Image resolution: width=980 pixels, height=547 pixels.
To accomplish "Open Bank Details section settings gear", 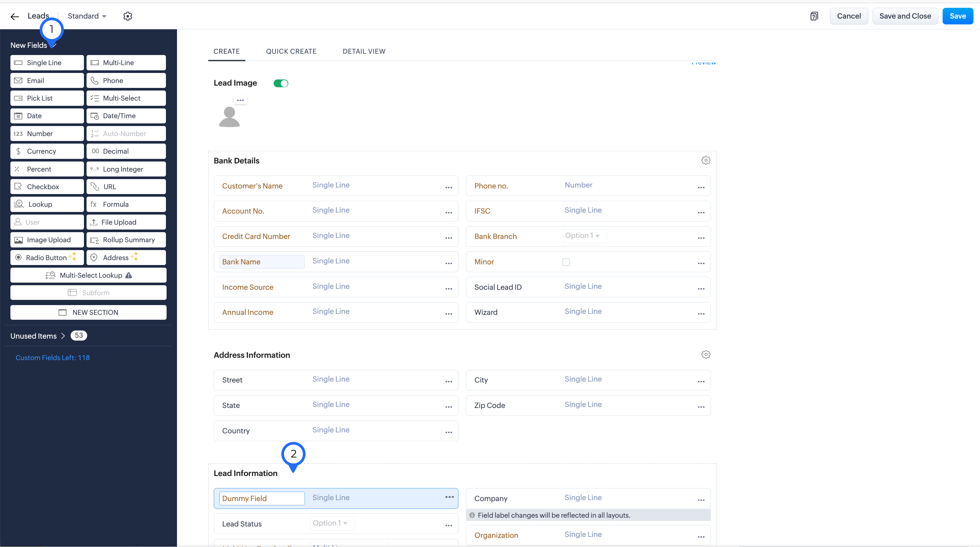I will click(x=706, y=160).
